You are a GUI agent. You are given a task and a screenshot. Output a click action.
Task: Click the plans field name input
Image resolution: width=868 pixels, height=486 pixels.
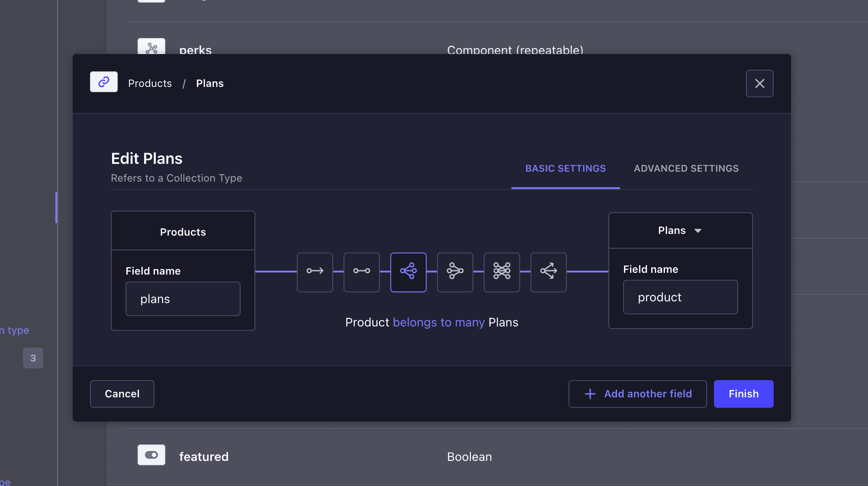pyautogui.click(x=183, y=299)
